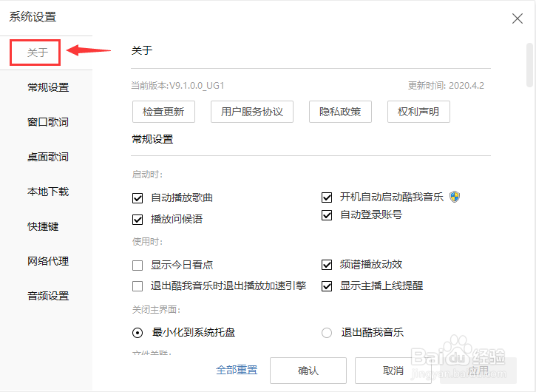Select 最小化到系统托盘 radio option

coord(138,333)
